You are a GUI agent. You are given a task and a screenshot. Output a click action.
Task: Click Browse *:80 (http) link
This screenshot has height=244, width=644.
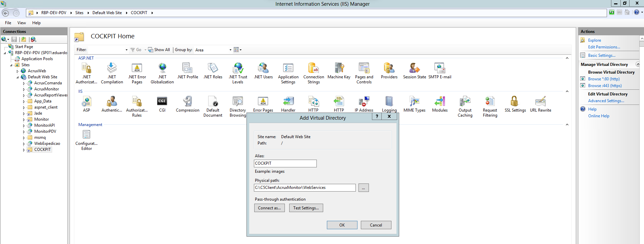pos(604,79)
